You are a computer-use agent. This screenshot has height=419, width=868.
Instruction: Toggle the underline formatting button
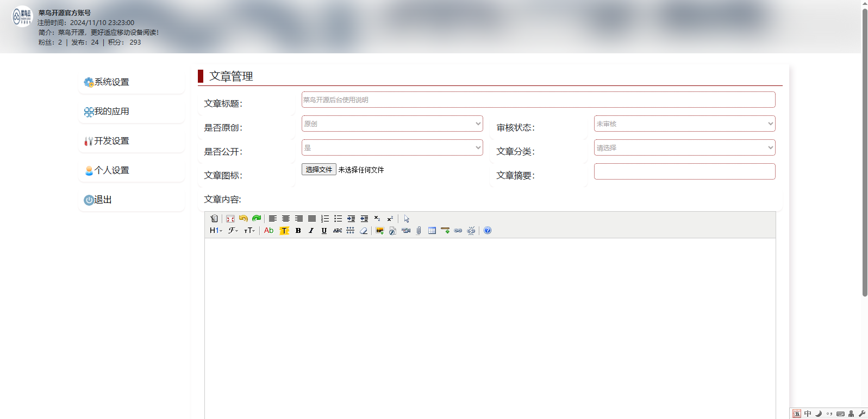point(324,231)
